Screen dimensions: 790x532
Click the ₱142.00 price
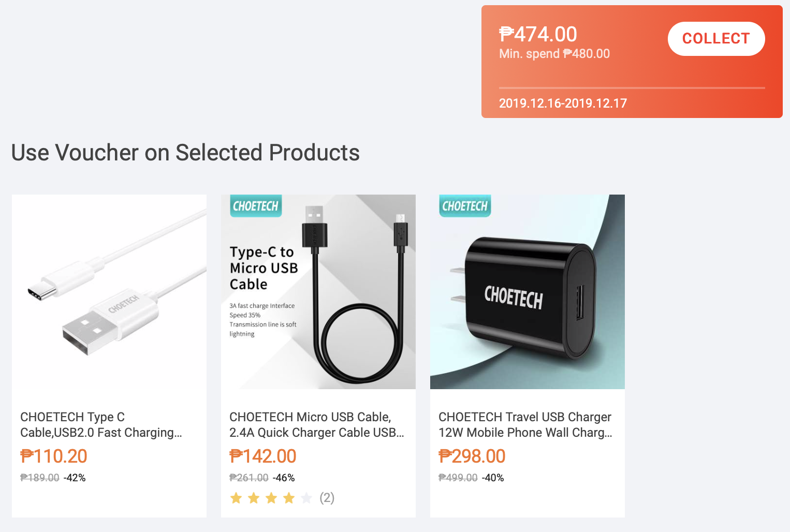263,456
